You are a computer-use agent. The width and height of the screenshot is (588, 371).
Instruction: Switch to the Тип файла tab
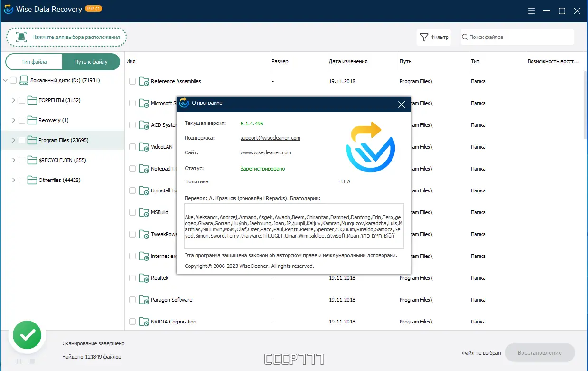tap(33, 62)
